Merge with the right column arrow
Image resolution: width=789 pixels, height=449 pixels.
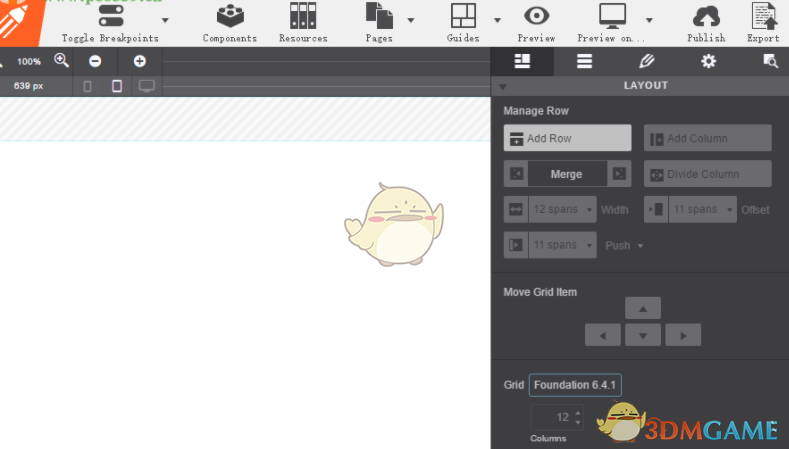pos(619,174)
